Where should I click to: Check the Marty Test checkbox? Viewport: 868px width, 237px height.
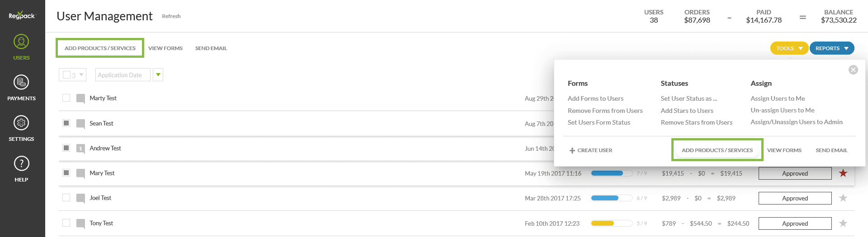[66, 98]
